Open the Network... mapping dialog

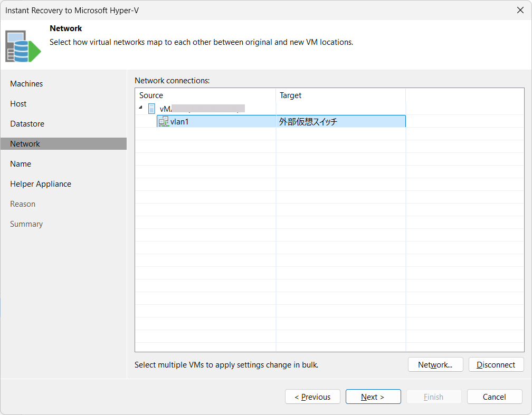[435, 364]
